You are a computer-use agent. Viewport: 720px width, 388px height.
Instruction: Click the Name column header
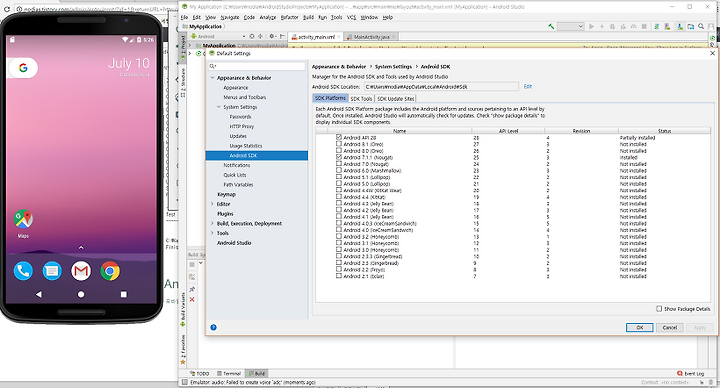coord(399,131)
